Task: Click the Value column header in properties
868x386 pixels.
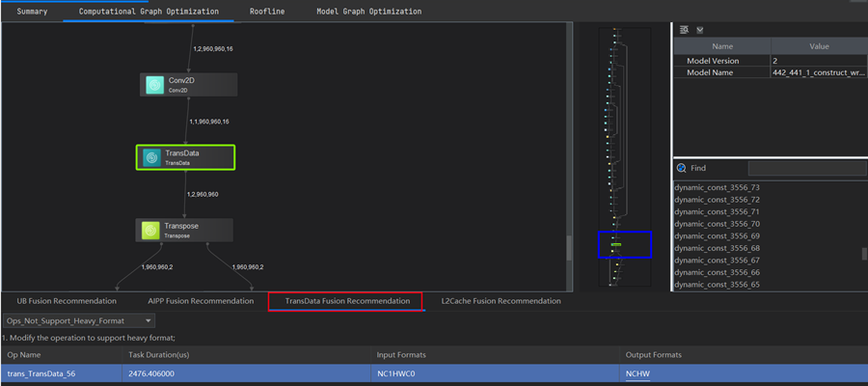Action: click(819, 46)
